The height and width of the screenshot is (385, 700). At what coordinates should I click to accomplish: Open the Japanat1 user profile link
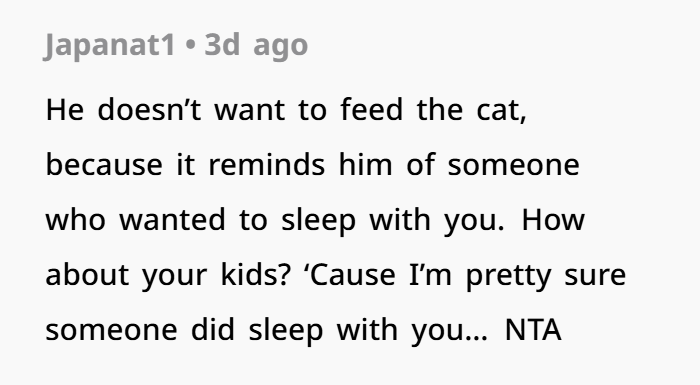(110, 45)
